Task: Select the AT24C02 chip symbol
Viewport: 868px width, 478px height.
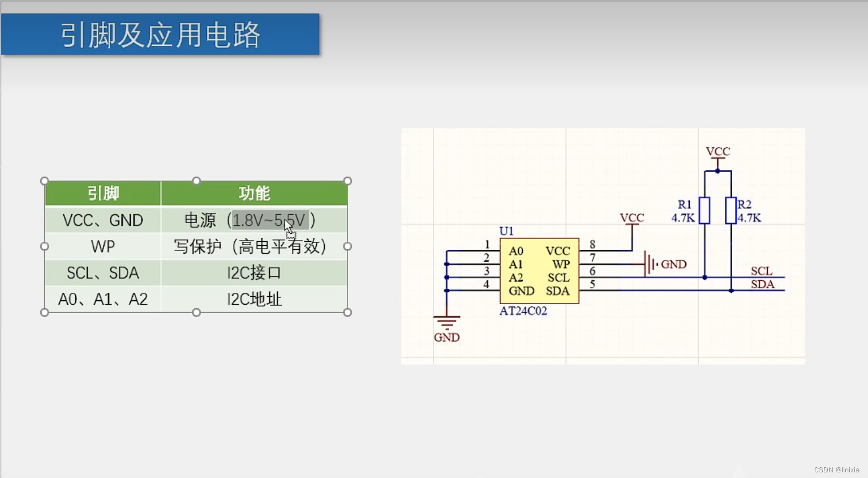Action: tap(539, 271)
